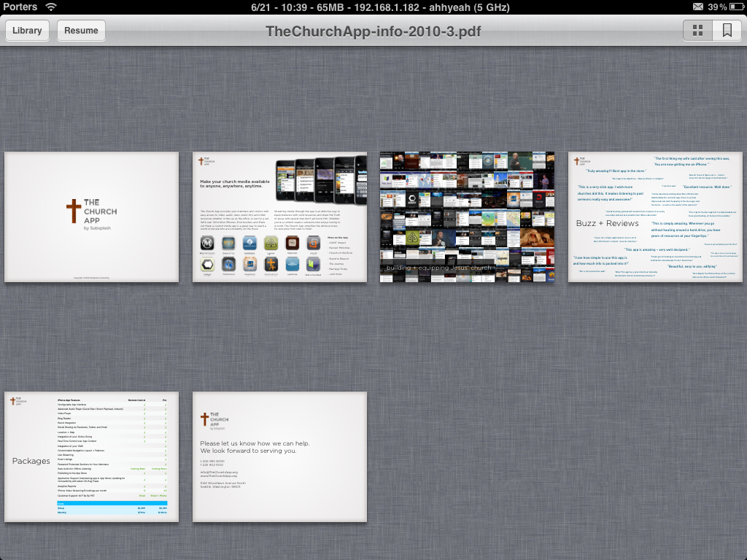
Task: Tap the TheChurchApp-info-2010-3.pdf title
Action: point(373,31)
